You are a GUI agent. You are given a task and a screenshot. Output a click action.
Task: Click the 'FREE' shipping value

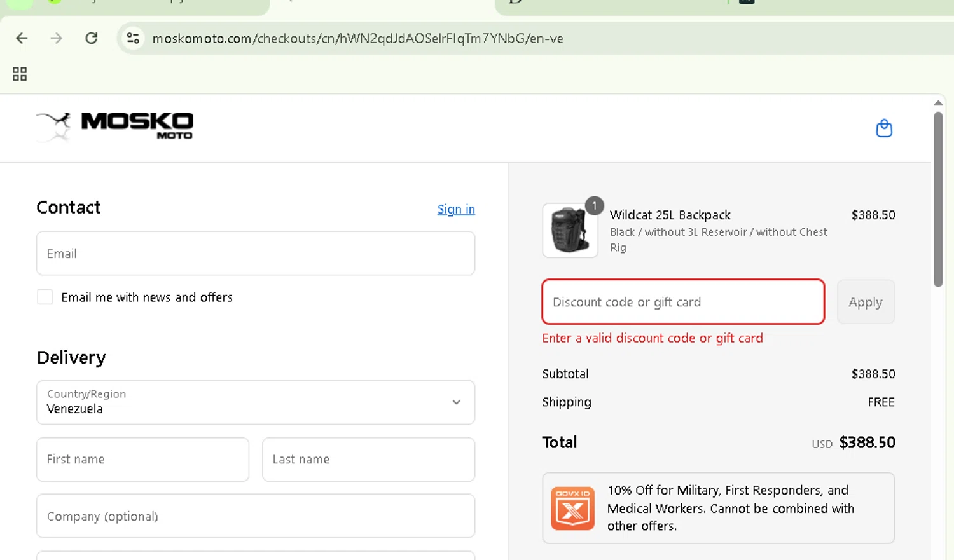[x=881, y=402]
